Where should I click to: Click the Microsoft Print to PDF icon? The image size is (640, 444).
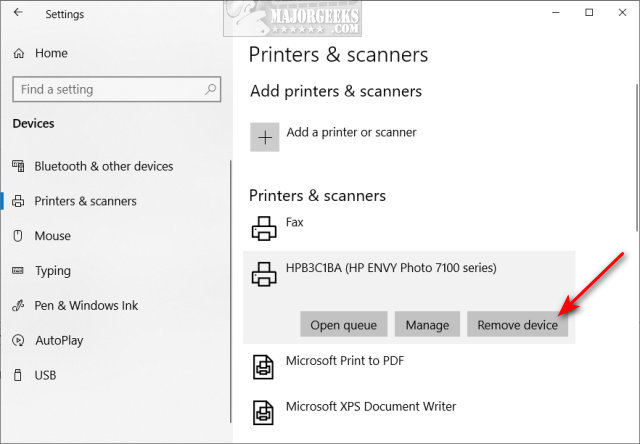[x=263, y=367]
